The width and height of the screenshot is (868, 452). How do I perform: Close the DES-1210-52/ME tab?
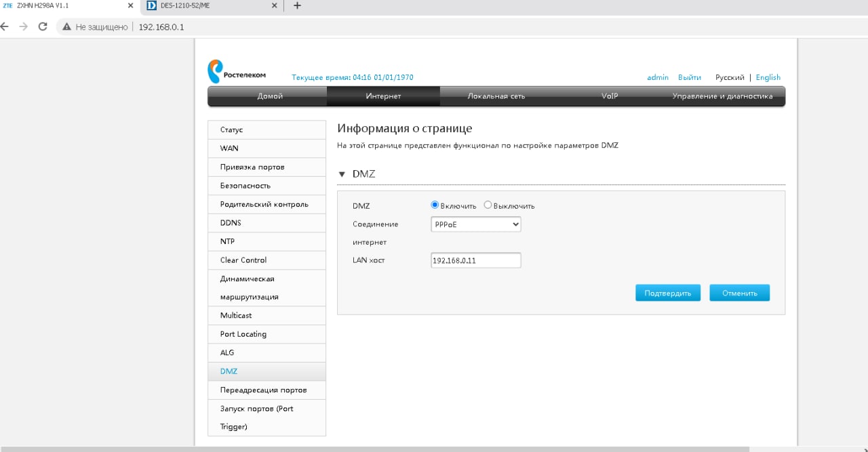[275, 5]
